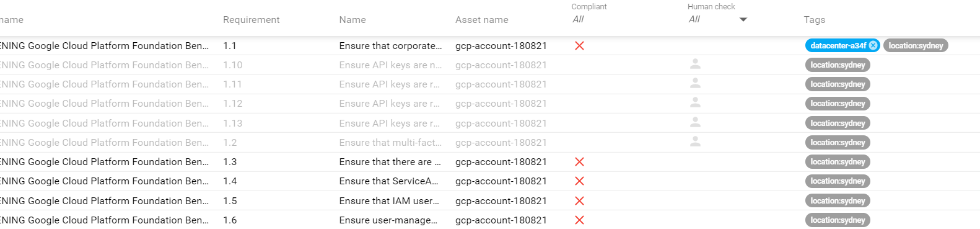
Task: Click 'Ensure that corporate...' name cell
Action: coord(391,45)
